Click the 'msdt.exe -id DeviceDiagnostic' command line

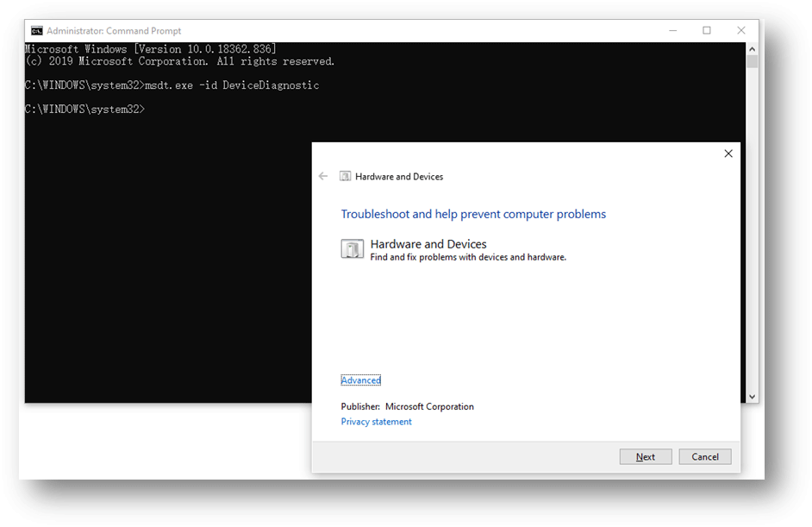click(172, 85)
